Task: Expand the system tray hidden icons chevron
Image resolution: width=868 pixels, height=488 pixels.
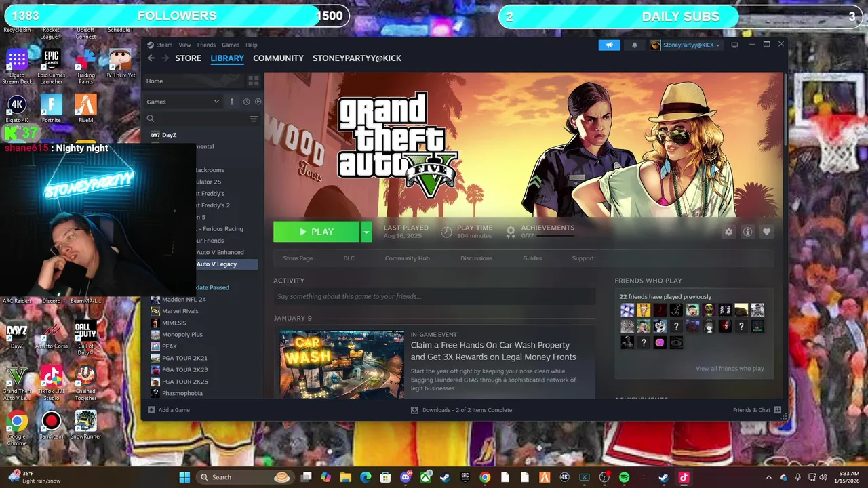Action: tap(768, 477)
